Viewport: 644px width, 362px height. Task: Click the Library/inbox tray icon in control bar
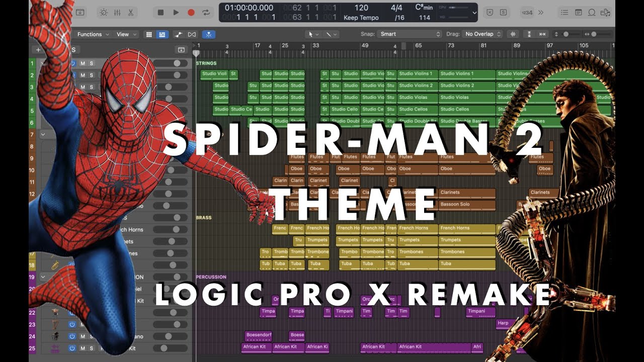click(79, 13)
